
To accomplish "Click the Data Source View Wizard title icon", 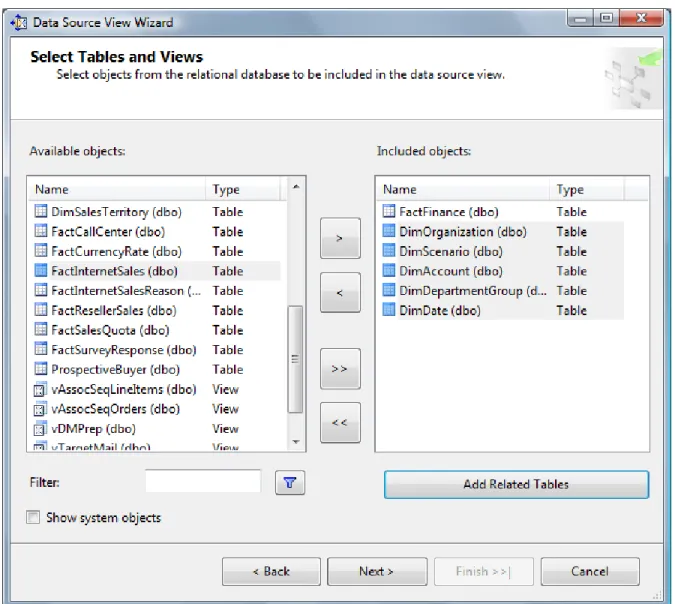I will point(19,22).
